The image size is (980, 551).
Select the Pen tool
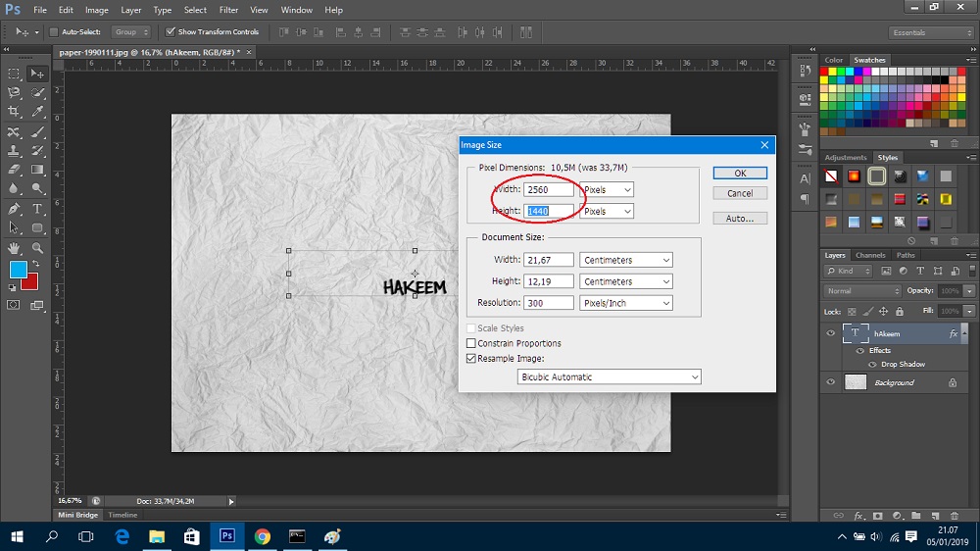coord(14,209)
